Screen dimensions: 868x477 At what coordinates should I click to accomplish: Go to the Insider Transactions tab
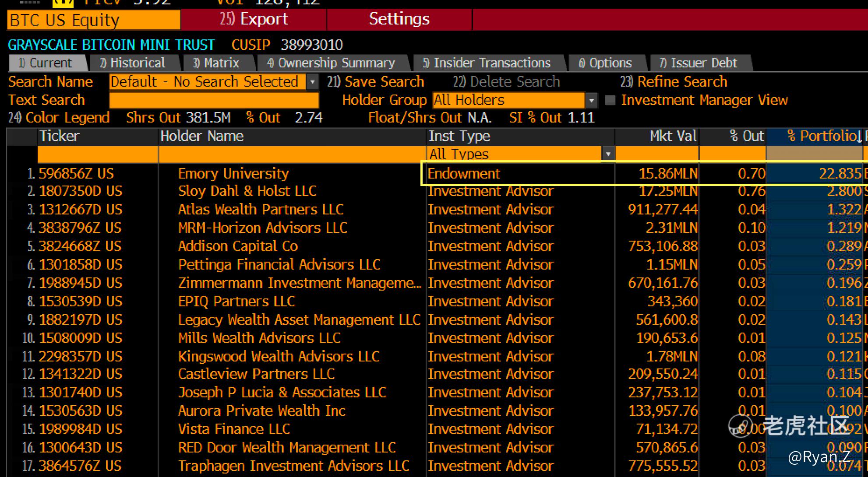click(x=487, y=63)
